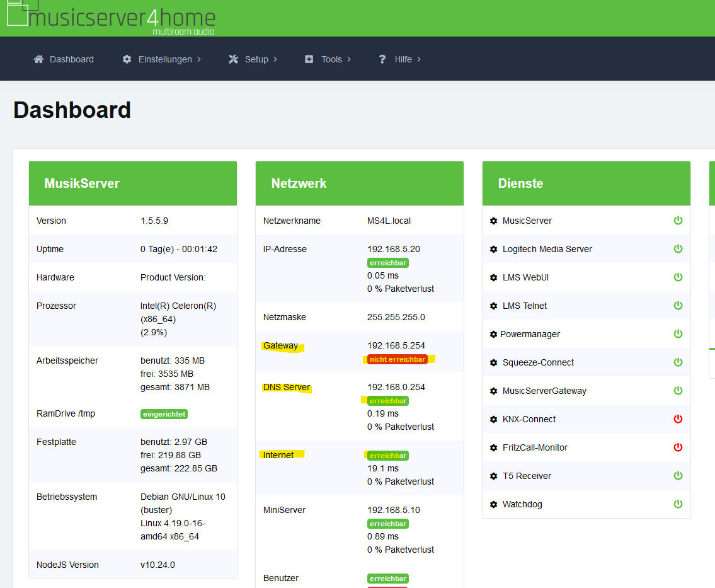
Task: Click the Watchdog gear icon
Action: pyautogui.click(x=493, y=505)
